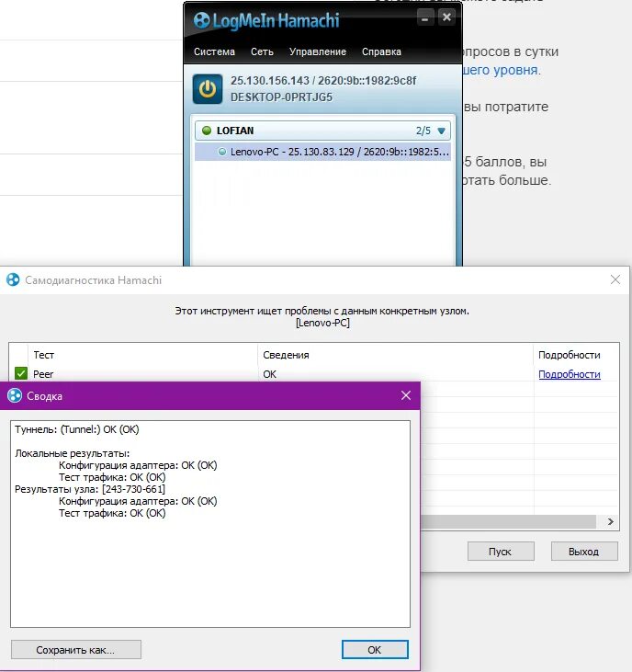The height and width of the screenshot is (672, 632).
Task: Click the Сохранить как... button
Action: pos(76,650)
